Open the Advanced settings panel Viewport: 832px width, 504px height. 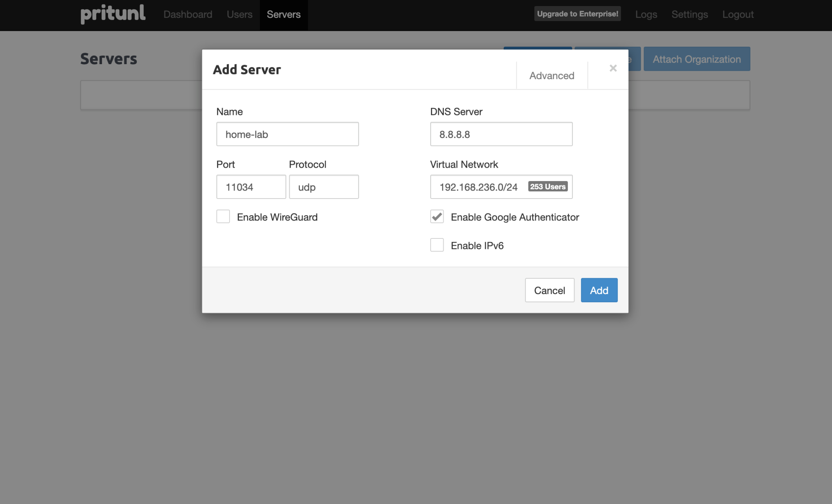[551, 76]
